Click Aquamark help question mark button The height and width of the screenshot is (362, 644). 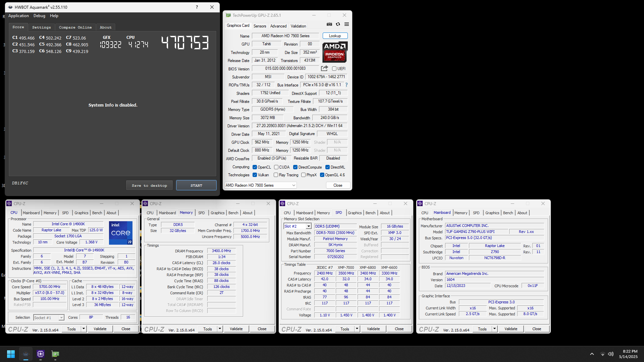coord(197,7)
